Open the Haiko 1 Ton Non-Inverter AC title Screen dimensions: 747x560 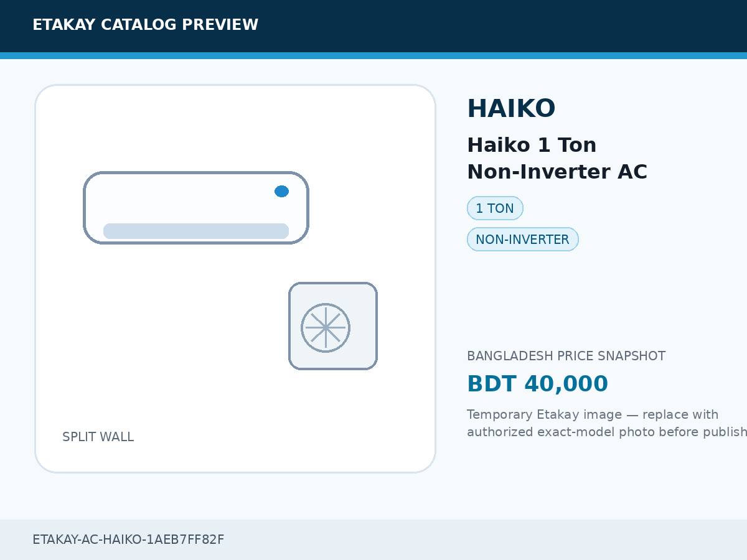click(557, 159)
